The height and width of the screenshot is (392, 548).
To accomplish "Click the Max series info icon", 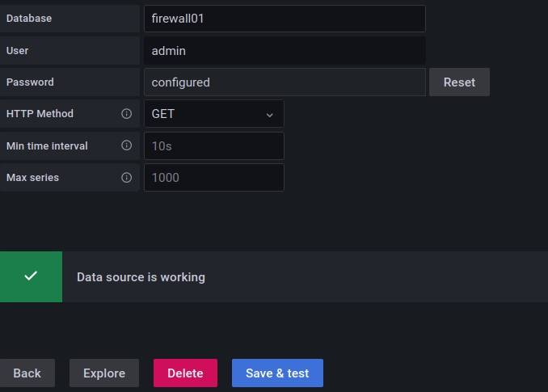I will [x=126, y=177].
